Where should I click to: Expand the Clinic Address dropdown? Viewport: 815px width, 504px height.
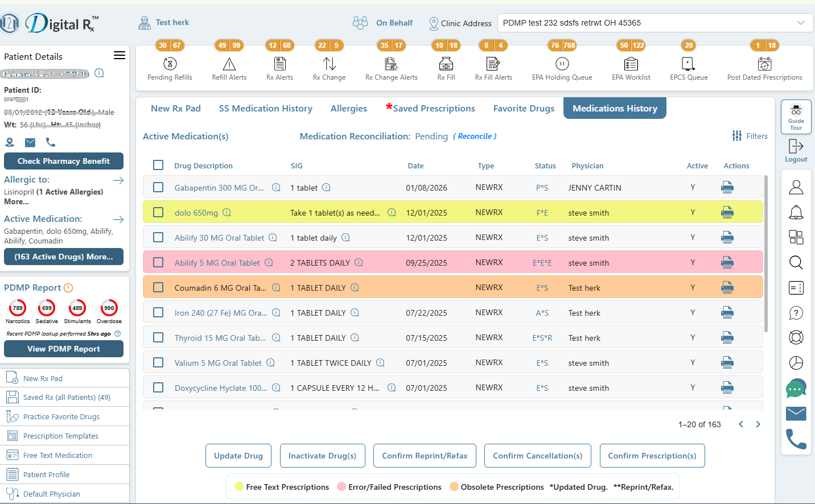click(x=800, y=23)
